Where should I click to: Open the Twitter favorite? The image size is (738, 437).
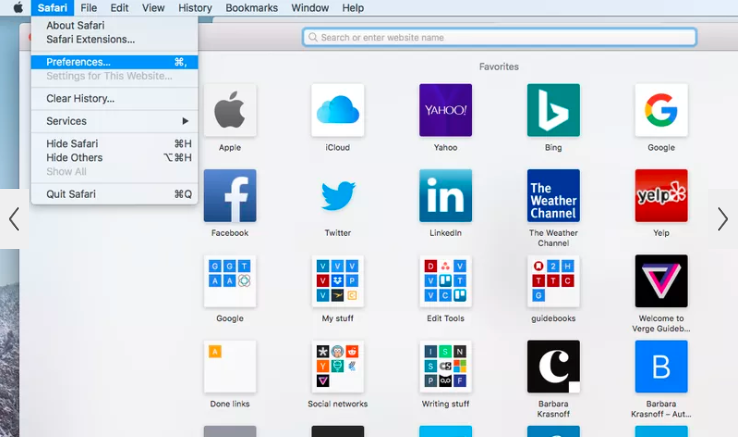click(337, 195)
